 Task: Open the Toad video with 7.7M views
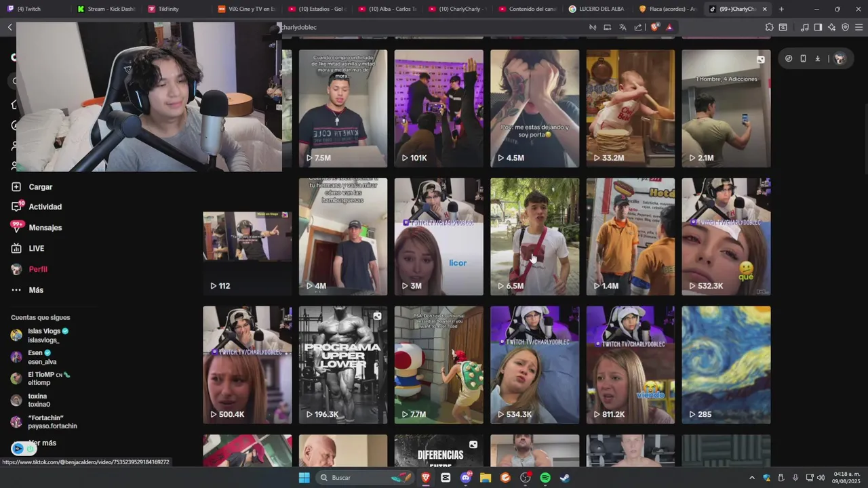click(439, 365)
